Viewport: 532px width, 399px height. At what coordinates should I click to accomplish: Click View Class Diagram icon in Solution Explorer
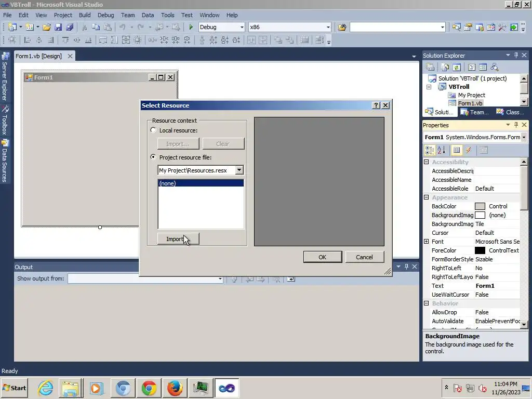[495, 67]
